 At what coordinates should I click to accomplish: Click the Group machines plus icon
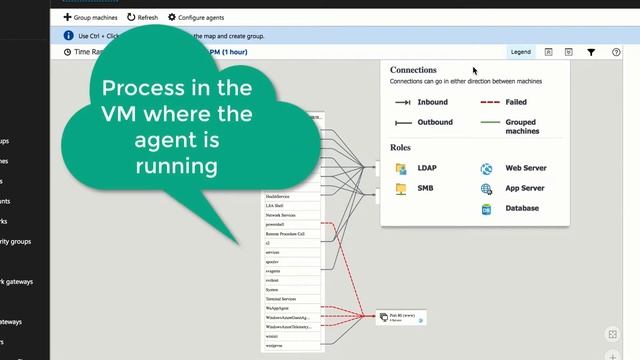click(67, 17)
